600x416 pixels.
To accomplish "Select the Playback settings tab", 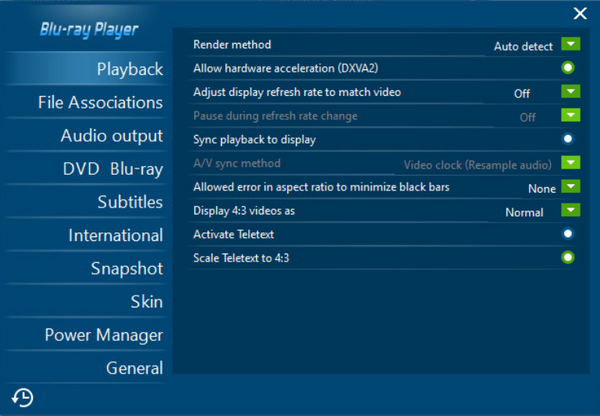I will point(86,69).
